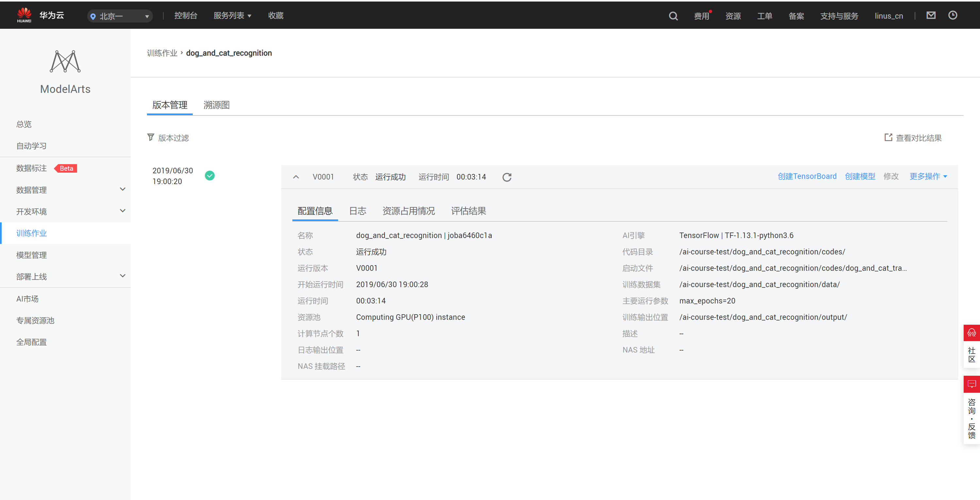Click the refresh icon next to run time
Screen dimensions: 980x500
[507, 177]
